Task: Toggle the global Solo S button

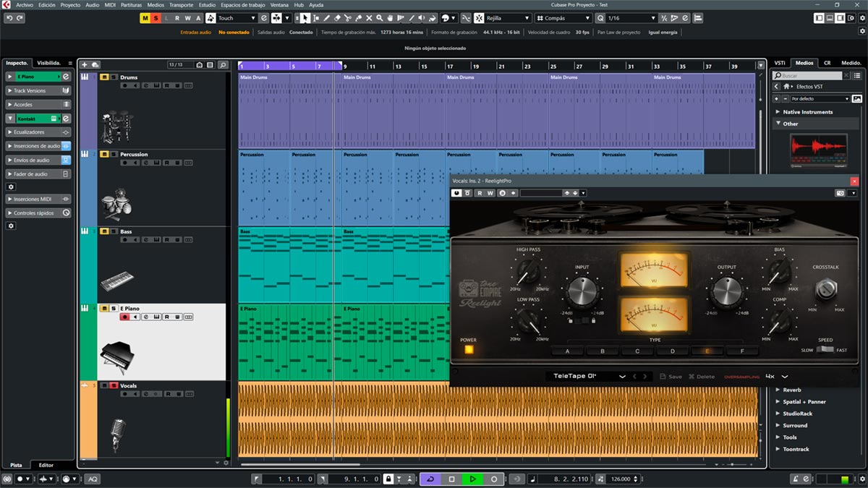Action: point(156,18)
